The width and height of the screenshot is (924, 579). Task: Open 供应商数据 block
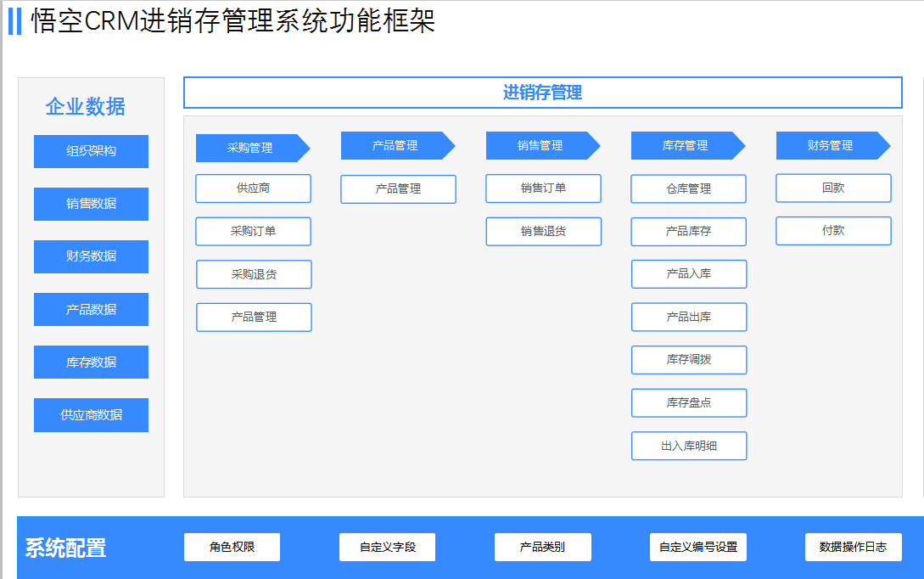[91, 415]
